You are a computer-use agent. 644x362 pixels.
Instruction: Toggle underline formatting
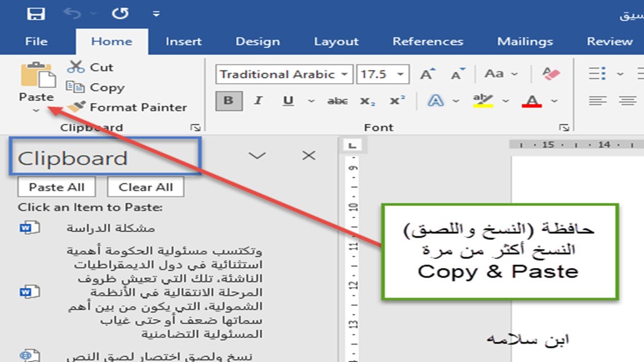288,101
